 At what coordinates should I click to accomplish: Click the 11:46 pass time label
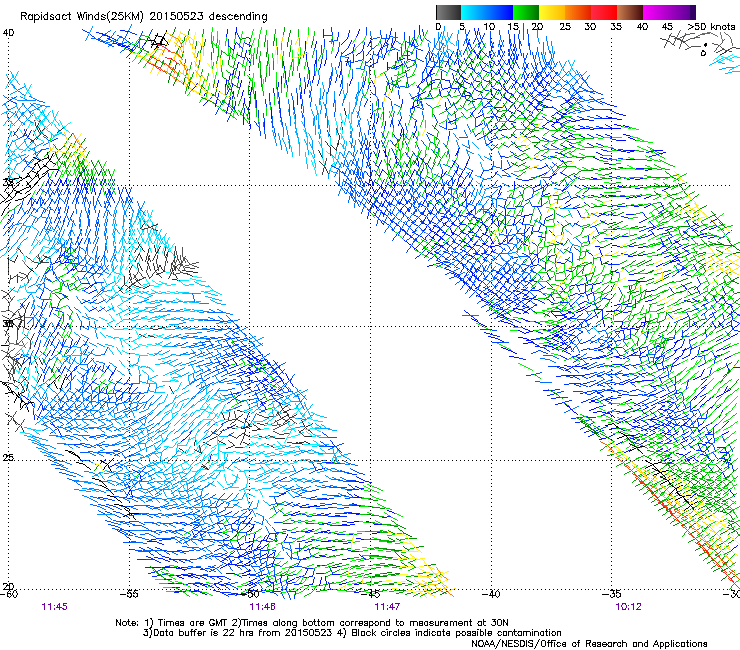point(262,607)
